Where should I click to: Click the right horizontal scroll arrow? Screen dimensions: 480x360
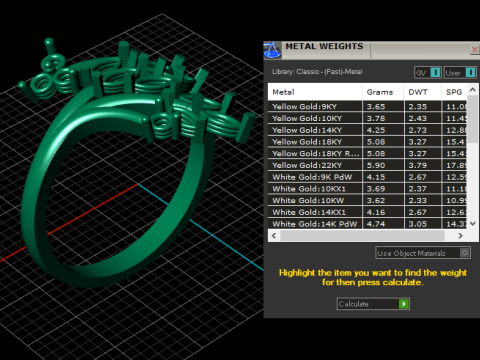(x=461, y=236)
